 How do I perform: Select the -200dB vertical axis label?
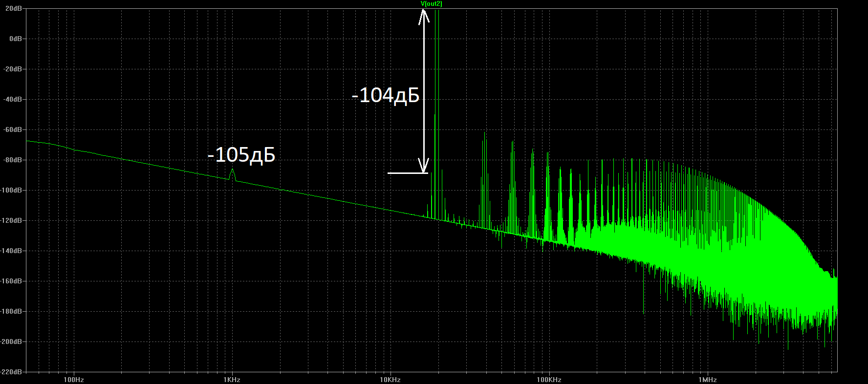pyautogui.click(x=11, y=341)
